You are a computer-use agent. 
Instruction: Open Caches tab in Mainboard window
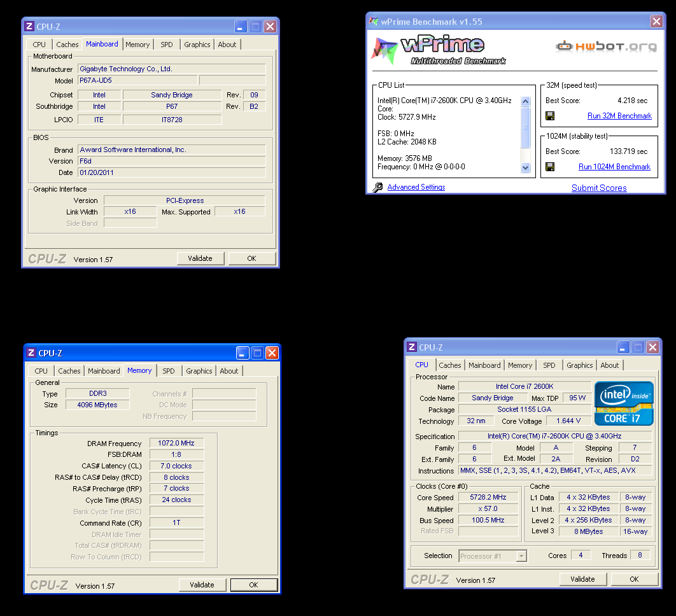click(67, 45)
